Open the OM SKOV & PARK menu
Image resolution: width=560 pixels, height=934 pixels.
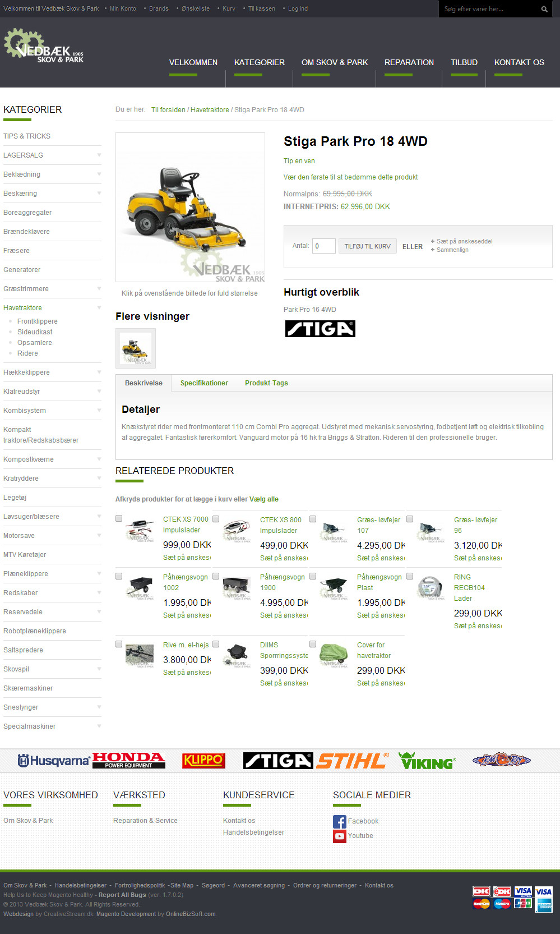click(335, 62)
